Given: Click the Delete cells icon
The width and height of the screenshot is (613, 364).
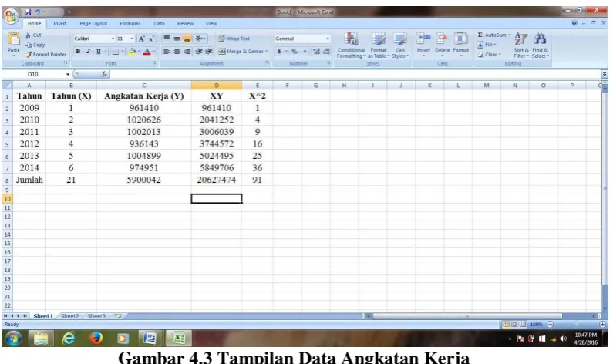Looking at the screenshot, I should pyautogui.click(x=442, y=39).
